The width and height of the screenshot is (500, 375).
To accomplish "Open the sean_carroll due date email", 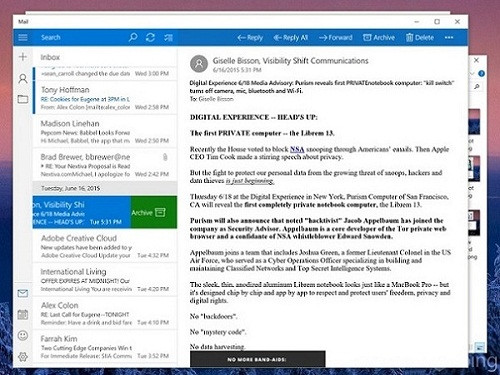I will click(x=105, y=73).
